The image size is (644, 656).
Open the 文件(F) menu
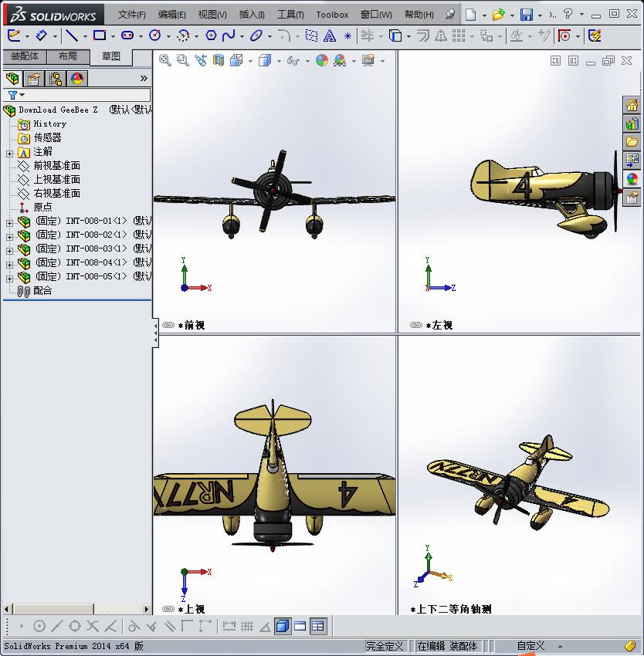(x=131, y=15)
